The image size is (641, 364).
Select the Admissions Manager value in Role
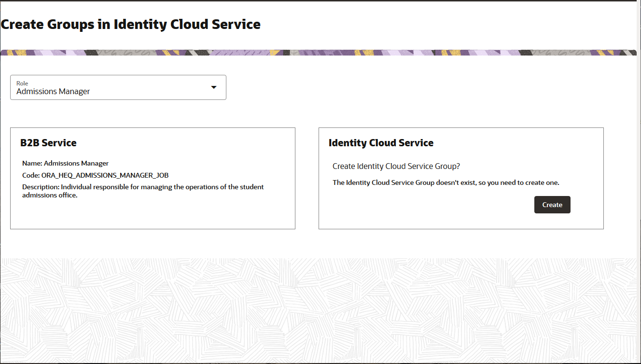click(53, 91)
